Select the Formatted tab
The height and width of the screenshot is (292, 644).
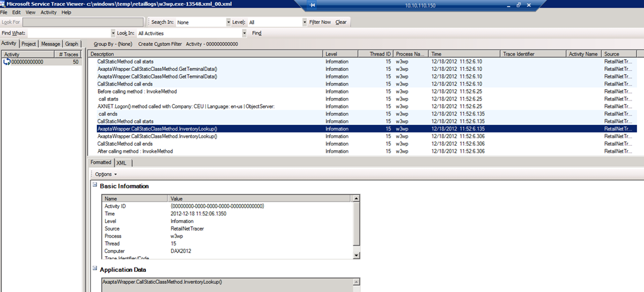101,163
